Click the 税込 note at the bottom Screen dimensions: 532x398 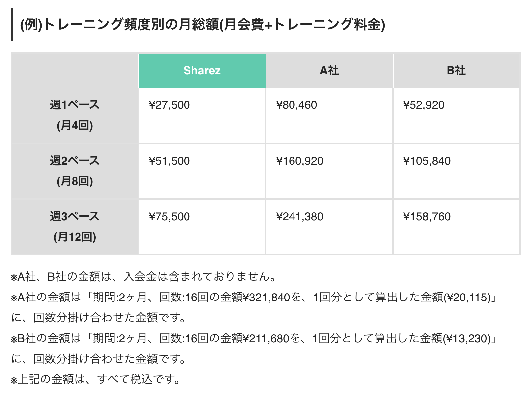(x=96, y=379)
